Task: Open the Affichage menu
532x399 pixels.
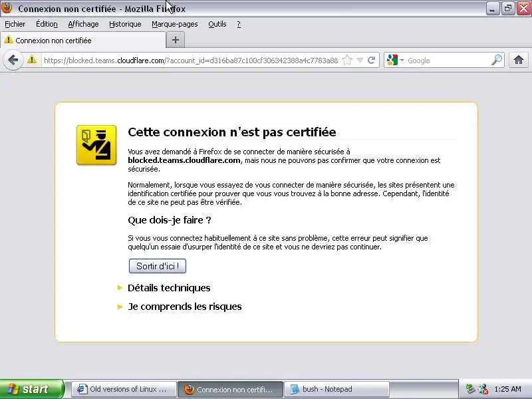Action: pos(83,24)
